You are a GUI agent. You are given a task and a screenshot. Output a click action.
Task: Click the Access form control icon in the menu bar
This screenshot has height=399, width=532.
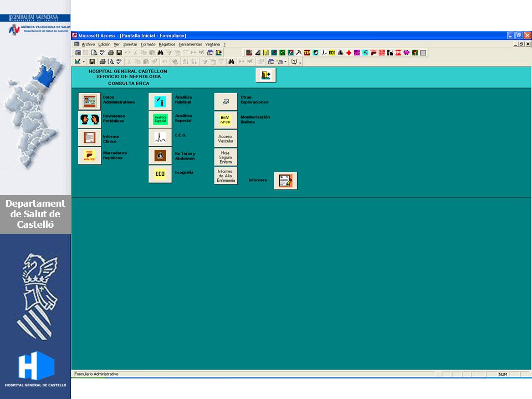click(x=77, y=44)
